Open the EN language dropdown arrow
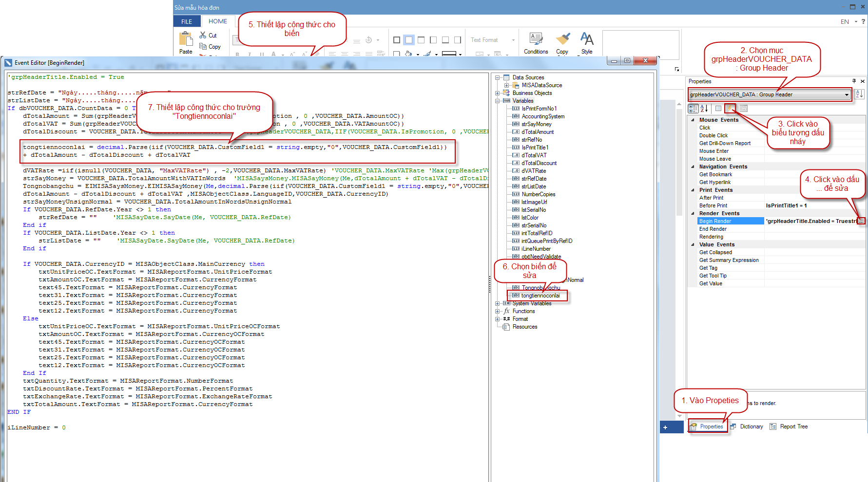The width and height of the screenshot is (868, 482). pos(856,21)
